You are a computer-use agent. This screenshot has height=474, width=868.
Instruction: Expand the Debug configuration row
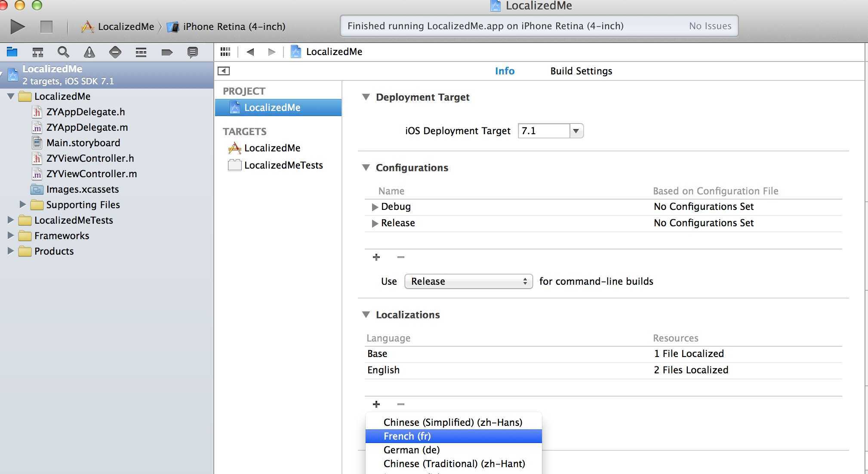point(375,207)
